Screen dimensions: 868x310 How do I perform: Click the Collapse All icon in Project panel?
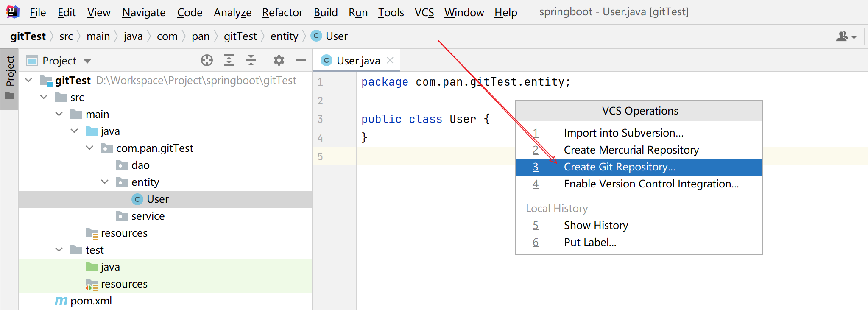click(251, 61)
